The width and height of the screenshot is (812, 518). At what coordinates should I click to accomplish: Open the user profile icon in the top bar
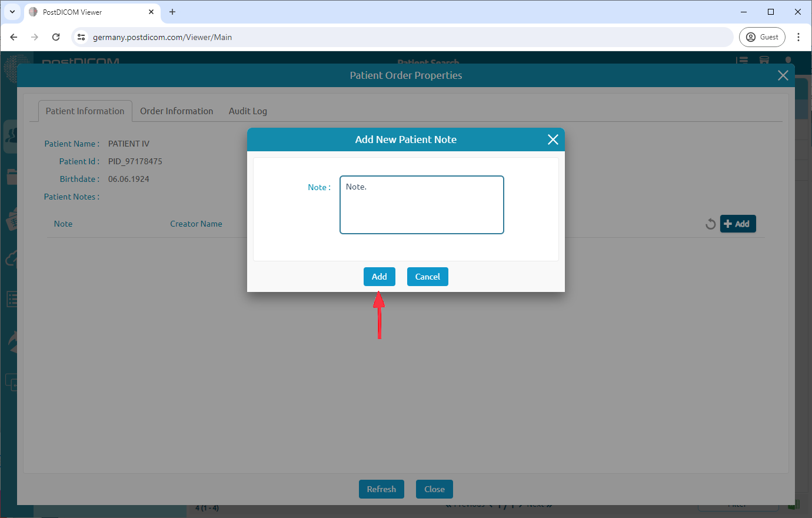click(788, 59)
